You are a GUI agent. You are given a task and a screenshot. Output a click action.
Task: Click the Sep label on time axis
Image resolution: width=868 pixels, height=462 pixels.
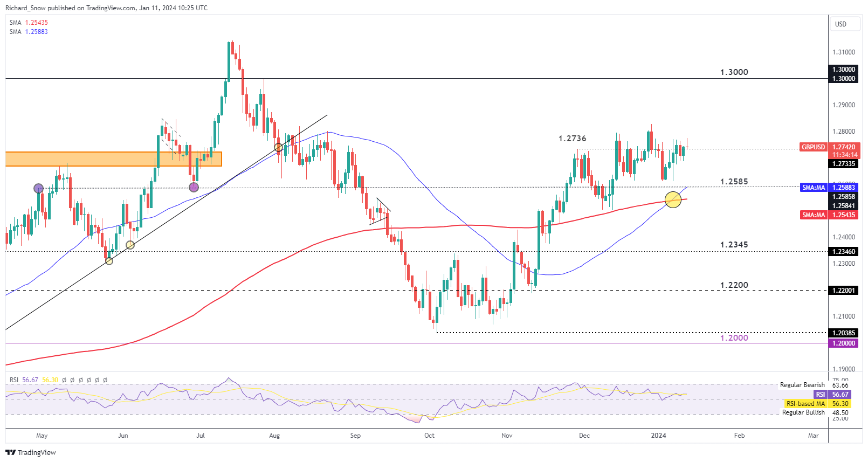pos(355,436)
